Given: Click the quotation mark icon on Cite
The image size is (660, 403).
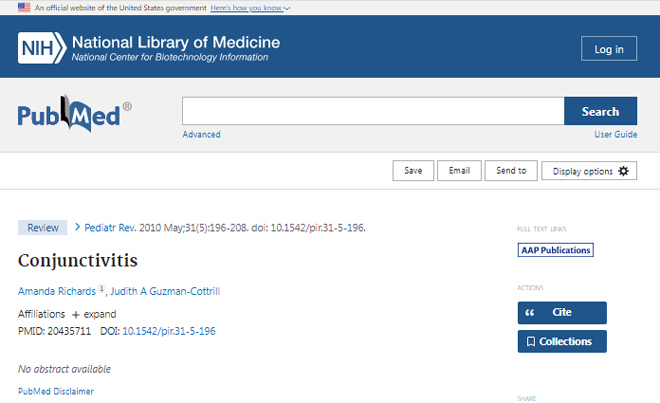Looking at the screenshot, I should (530, 313).
